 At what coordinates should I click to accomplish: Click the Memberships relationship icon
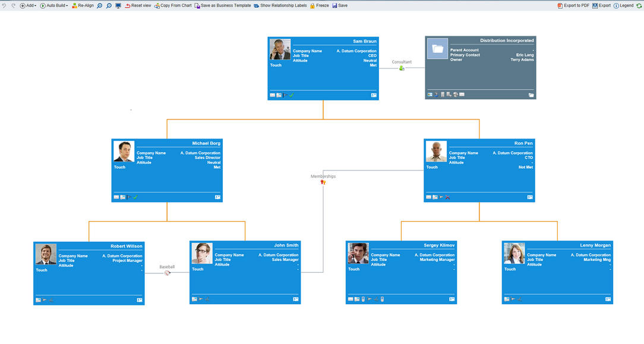click(323, 182)
